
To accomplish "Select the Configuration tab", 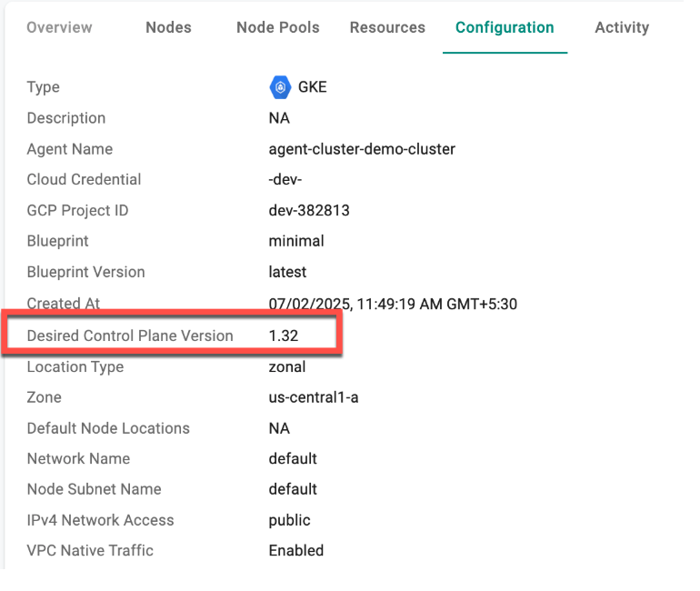I will click(x=505, y=27).
